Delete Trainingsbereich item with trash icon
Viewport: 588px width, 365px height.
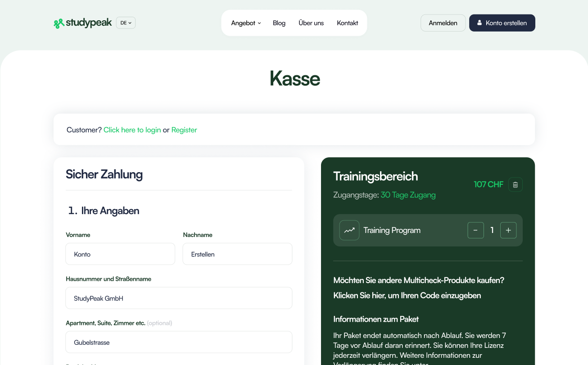(x=516, y=185)
